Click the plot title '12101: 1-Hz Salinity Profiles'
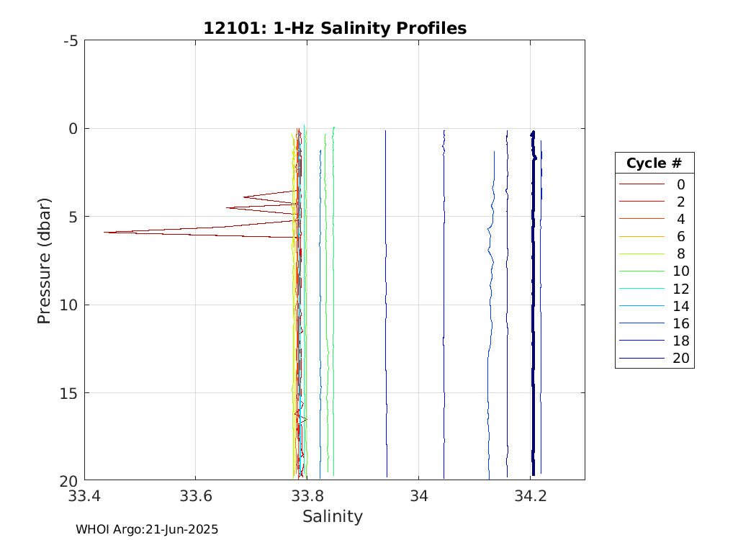This screenshot has width=756, height=540. tap(335, 28)
